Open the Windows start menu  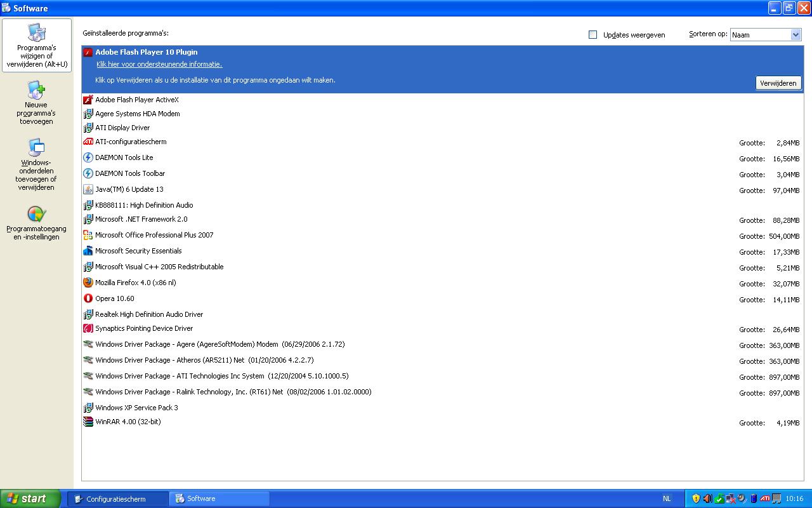[30, 498]
